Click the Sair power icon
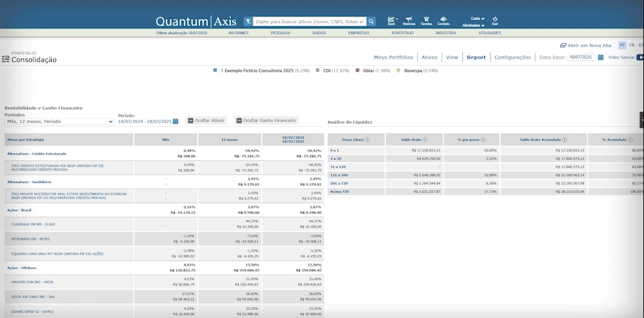This screenshot has height=318, width=644. pyautogui.click(x=495, y=20)
